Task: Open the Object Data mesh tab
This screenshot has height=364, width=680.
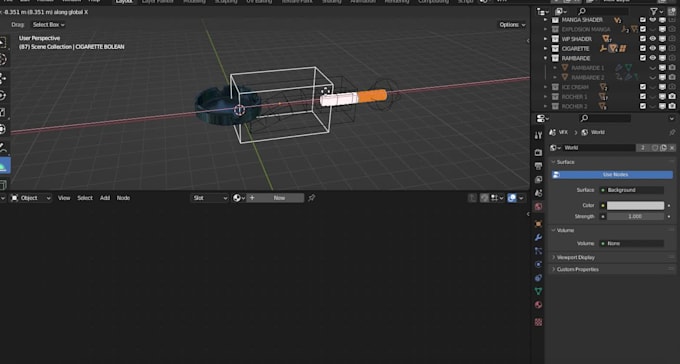Action: pos(538,291)
